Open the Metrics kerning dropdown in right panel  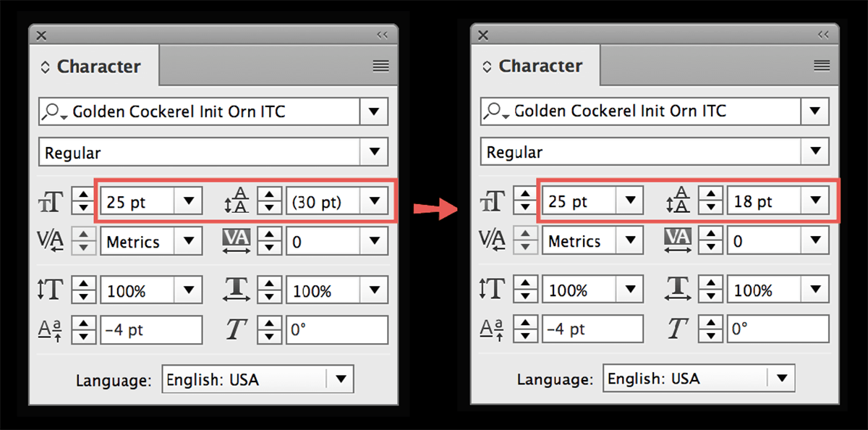point(629,240)
